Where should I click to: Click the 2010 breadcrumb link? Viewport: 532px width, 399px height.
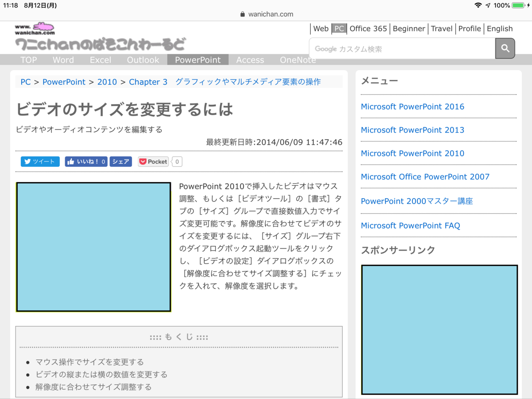coord(107,82)
